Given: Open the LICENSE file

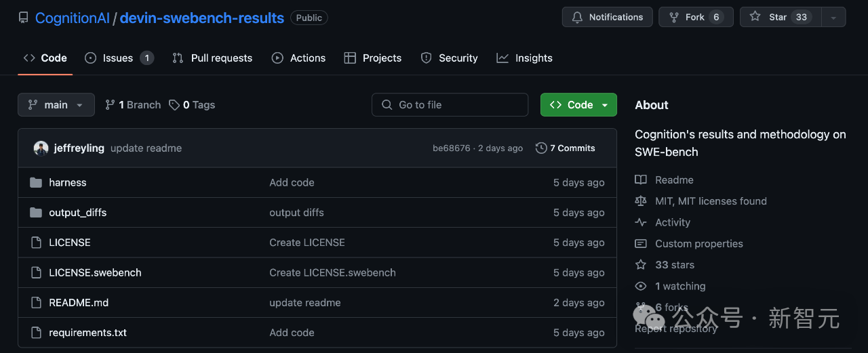Looking at the screenshot, I should point(70,243).
